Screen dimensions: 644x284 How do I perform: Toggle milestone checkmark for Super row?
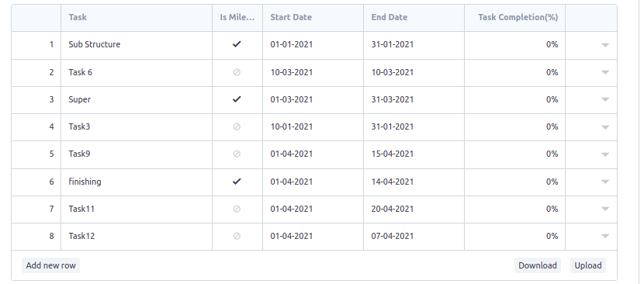coord(237,99)
